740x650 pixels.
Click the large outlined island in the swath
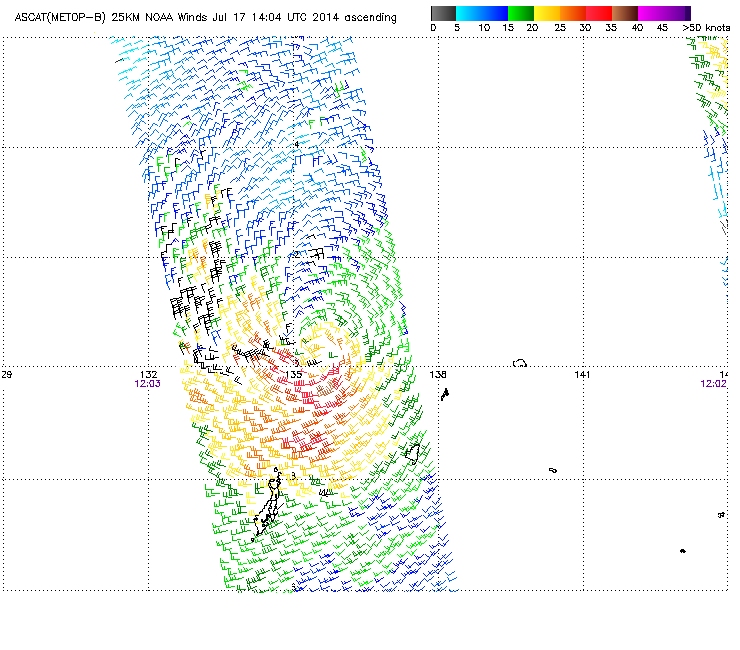tap(268, 505)
